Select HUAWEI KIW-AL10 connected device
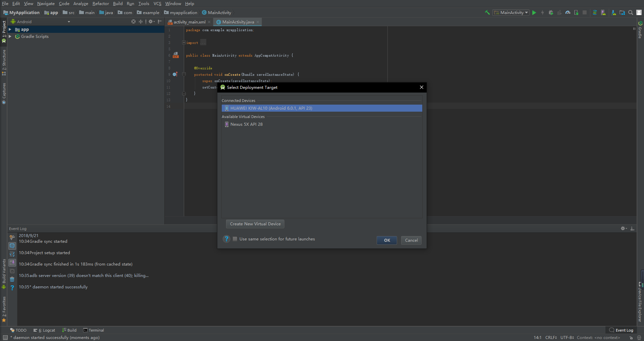The width and height of the screenshot is (644, 341). point(322,108)
